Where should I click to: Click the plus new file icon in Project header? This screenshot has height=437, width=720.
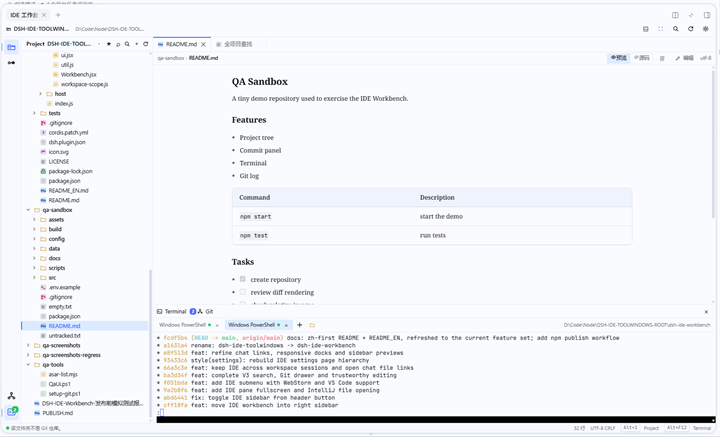136,44
